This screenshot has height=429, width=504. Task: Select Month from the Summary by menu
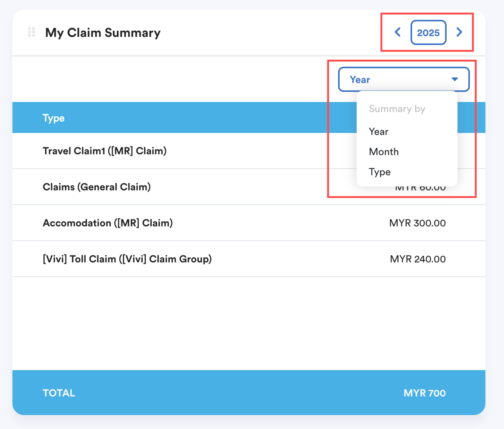(384, 152)
